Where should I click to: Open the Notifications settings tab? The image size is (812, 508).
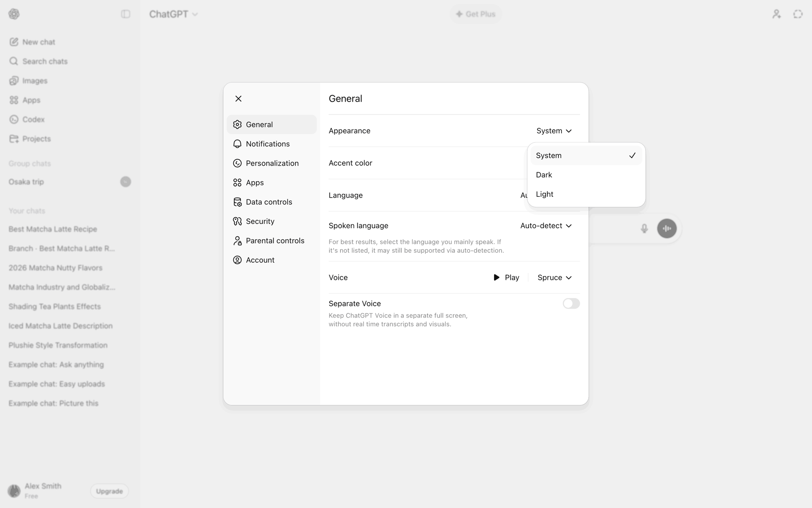pos(272,144)
